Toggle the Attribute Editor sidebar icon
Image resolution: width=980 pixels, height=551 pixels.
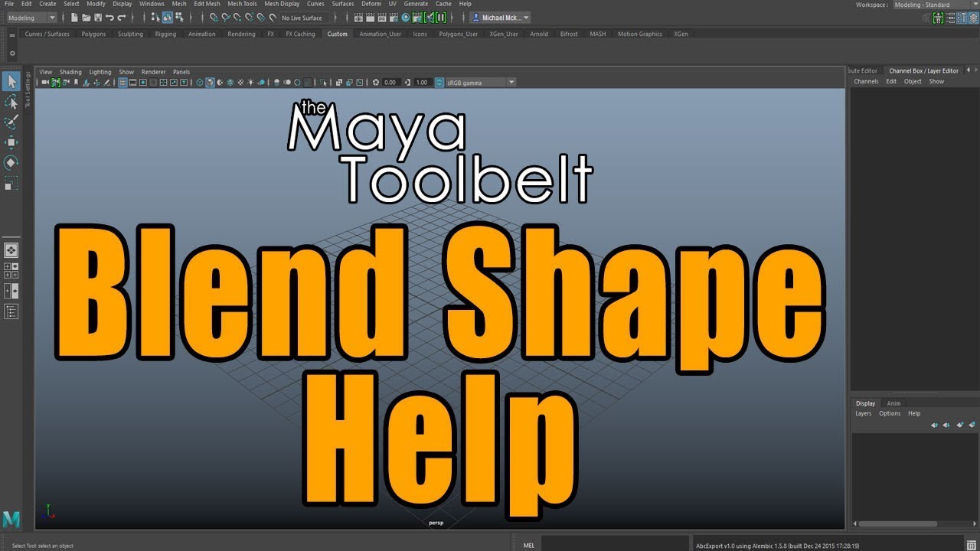coord(949,17)
